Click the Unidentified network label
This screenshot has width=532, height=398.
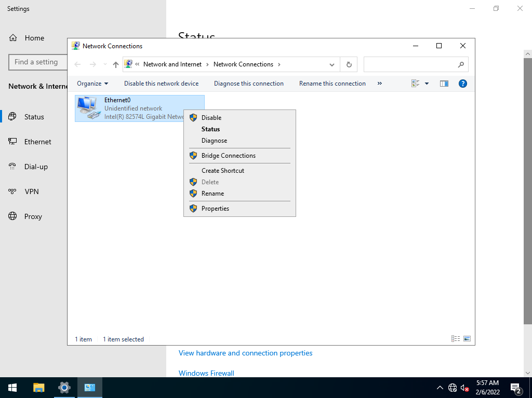[133, 108]
